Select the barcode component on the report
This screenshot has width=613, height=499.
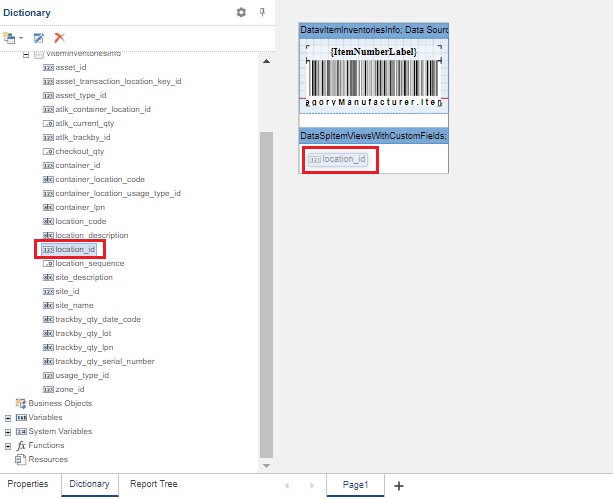click(x=372, y=77)
